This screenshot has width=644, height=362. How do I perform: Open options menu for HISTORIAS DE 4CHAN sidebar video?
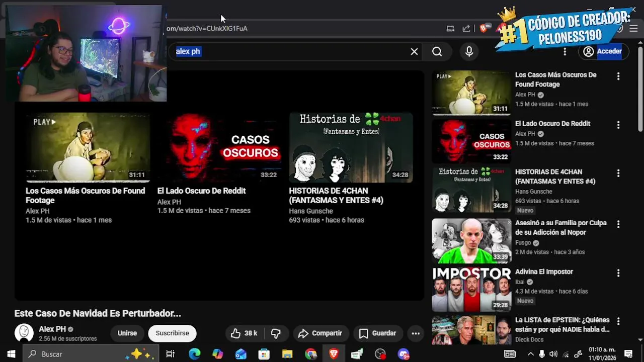[618, 173]
